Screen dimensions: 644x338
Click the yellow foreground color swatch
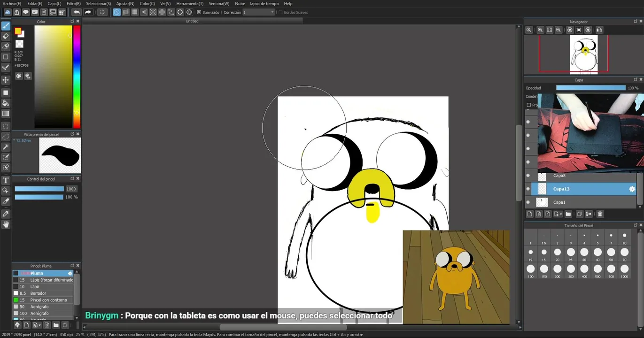coord(18,31)
